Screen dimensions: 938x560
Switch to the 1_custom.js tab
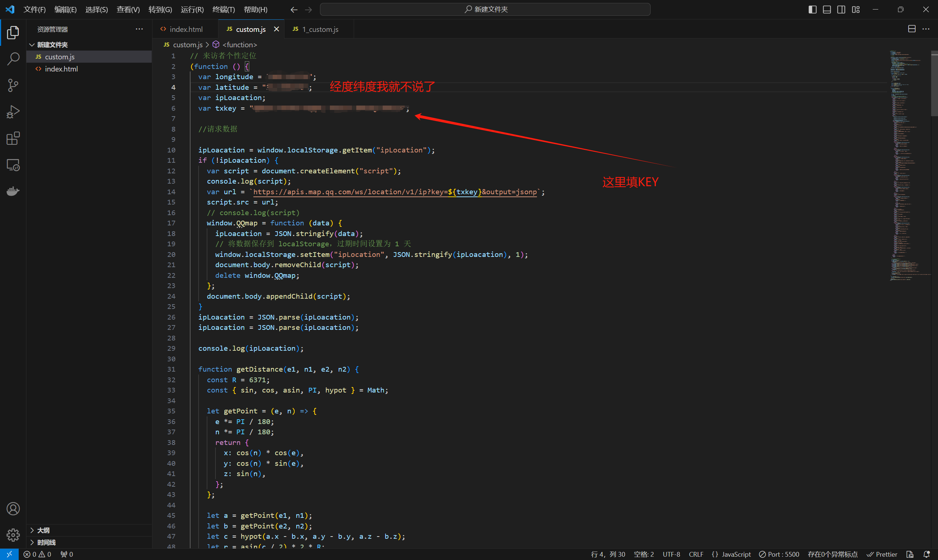pos(320,29)
